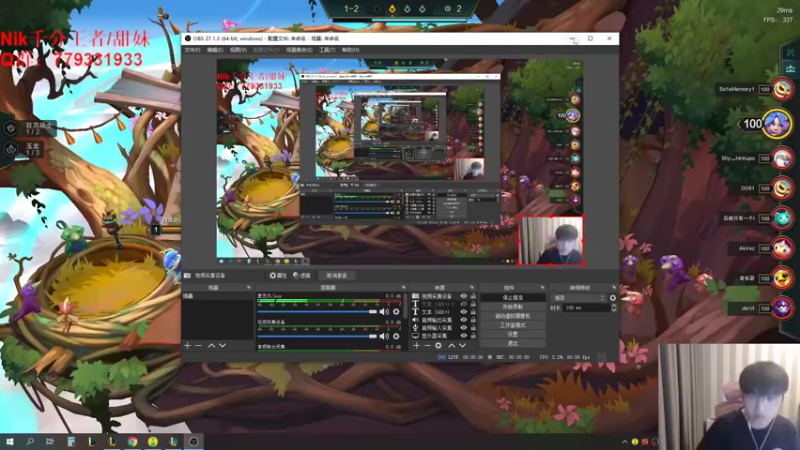Toggle visibility of 音频输入采集 source
Image resolution: width=800 pixels, height=450 pixels.
click(x=464, y=328)
